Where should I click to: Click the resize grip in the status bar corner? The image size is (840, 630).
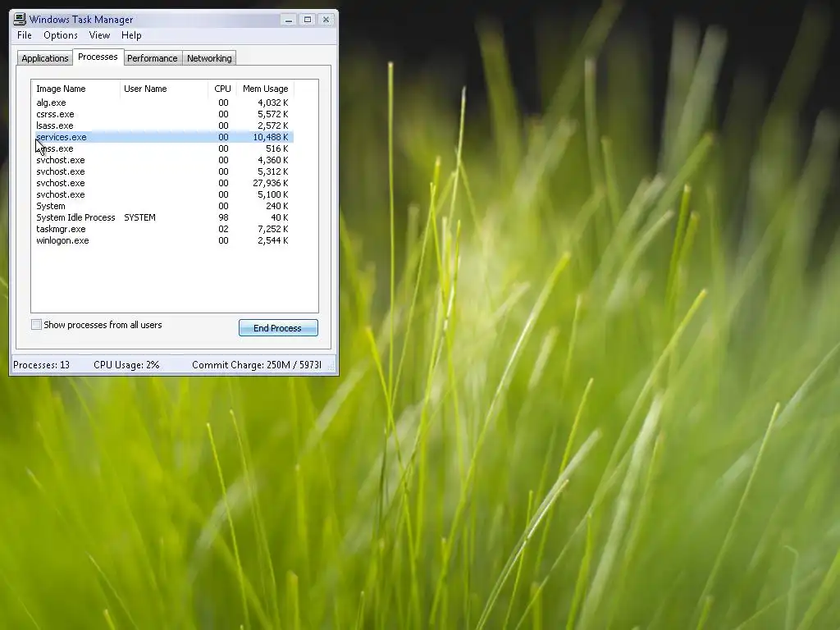tap(331, 367)
